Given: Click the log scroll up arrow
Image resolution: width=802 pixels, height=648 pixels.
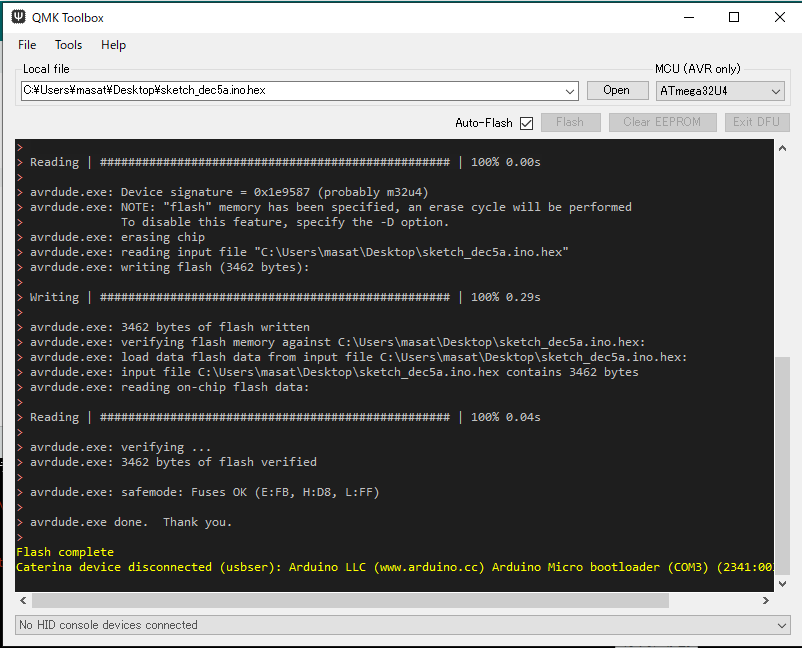Looking at the screenshot, I should 782,148.
